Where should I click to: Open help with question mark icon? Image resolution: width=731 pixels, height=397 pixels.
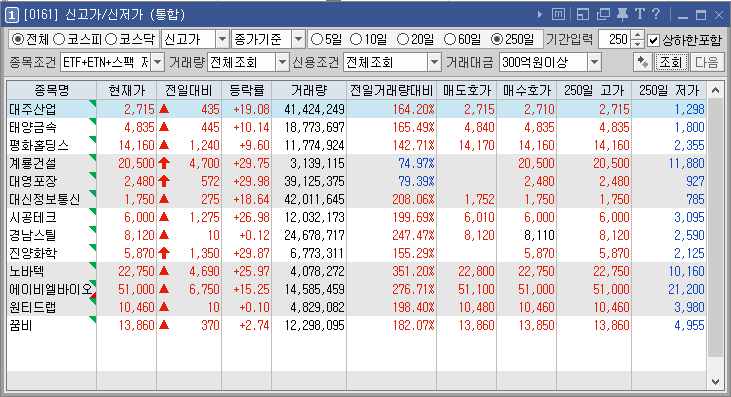655,14
